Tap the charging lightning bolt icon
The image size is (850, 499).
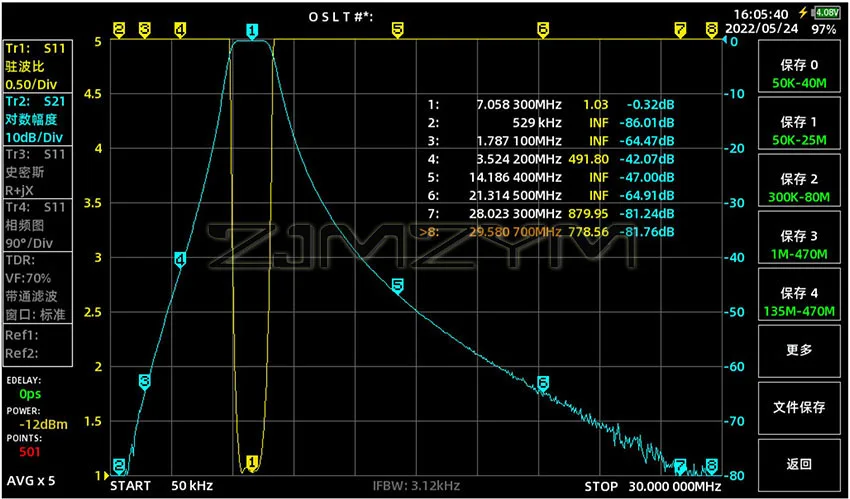coord(802,13)
